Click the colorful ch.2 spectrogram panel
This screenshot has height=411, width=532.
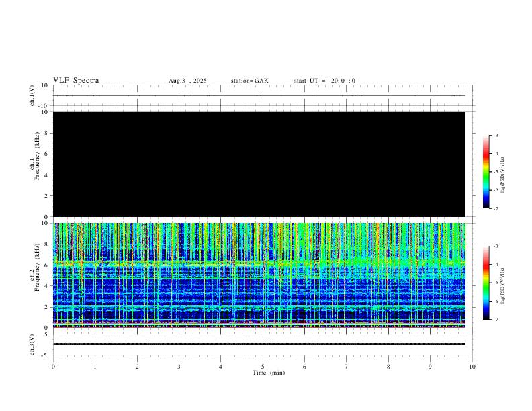point(259,275)
